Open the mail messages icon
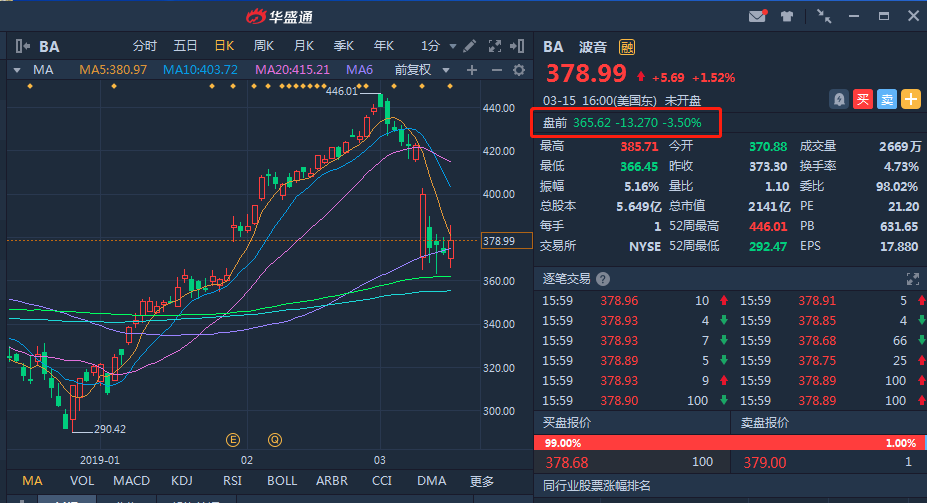 (x=757, y=16)
